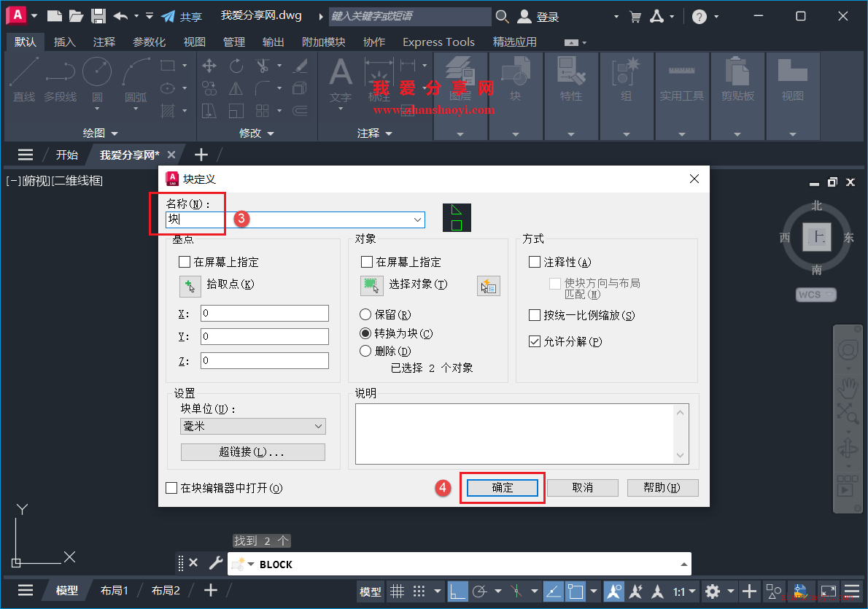Select the Line (直线) tool in ribbon

click(24, 80)
